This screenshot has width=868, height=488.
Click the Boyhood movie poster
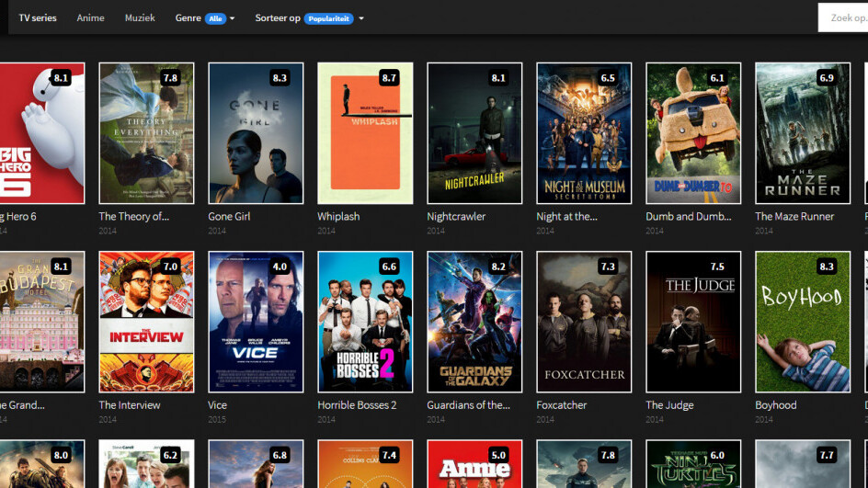802,322
